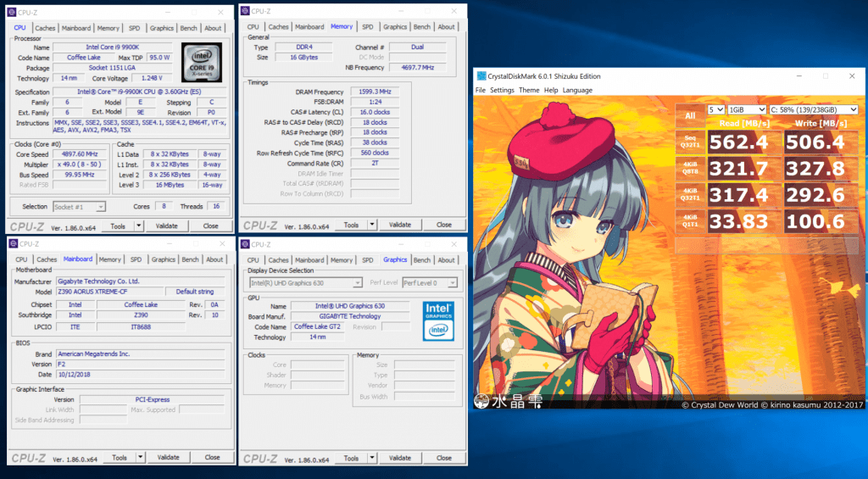Click the Intel Graphics logo in Graphics window
This screenshot has width=868, height=479.
[438, 321]
